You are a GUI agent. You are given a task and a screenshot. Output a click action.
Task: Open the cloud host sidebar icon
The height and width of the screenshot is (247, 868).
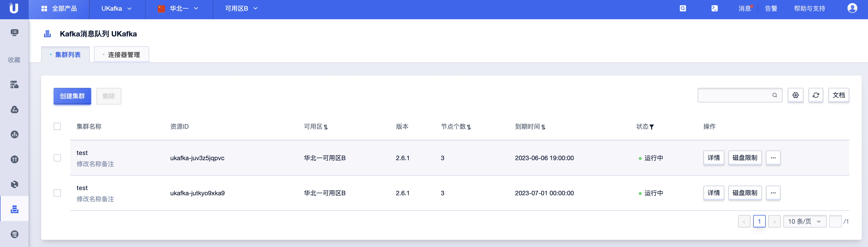point(15,84)
